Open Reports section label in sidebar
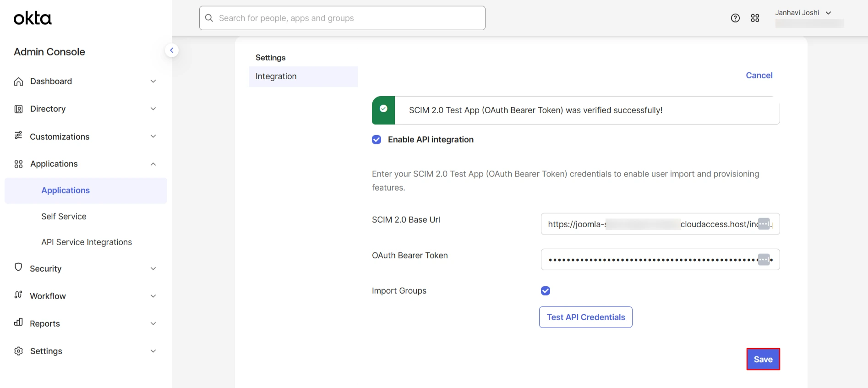This screenshot has width=868, height=388. [x=45, y=323]
